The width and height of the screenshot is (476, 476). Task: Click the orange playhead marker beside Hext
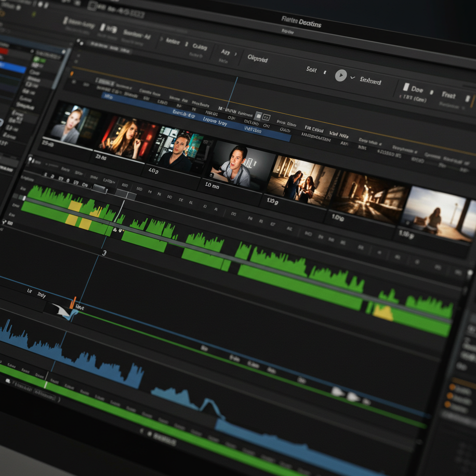coord(73,303)
